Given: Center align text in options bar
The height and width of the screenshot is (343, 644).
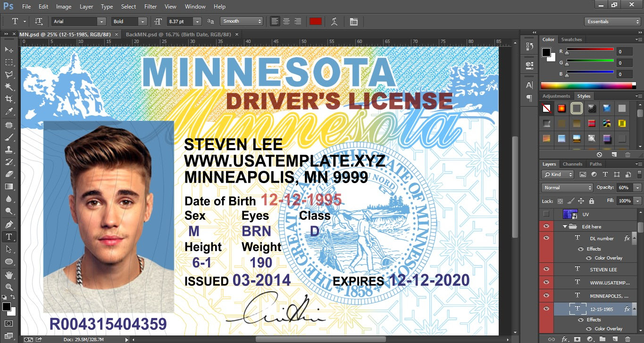Looking at the screenshot, I should pyautogui.click(x=286, y=21).
